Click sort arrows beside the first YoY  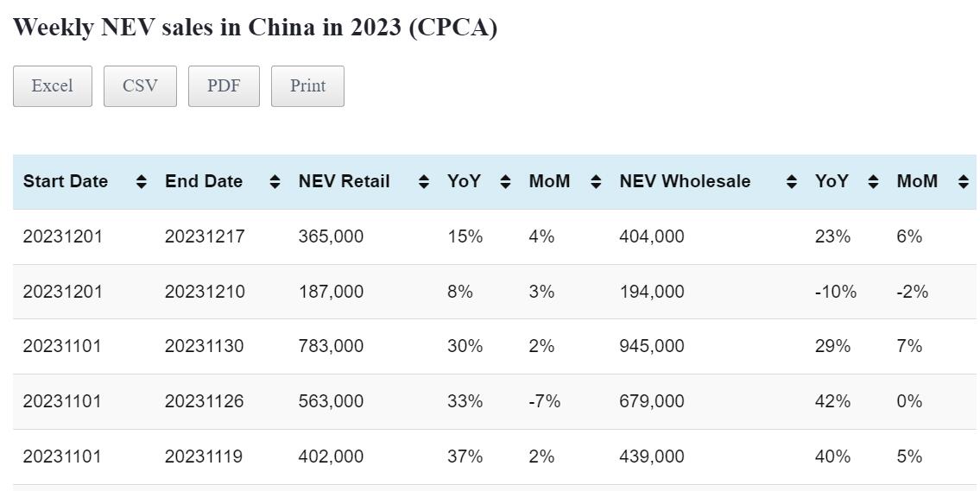coord(506,182)
